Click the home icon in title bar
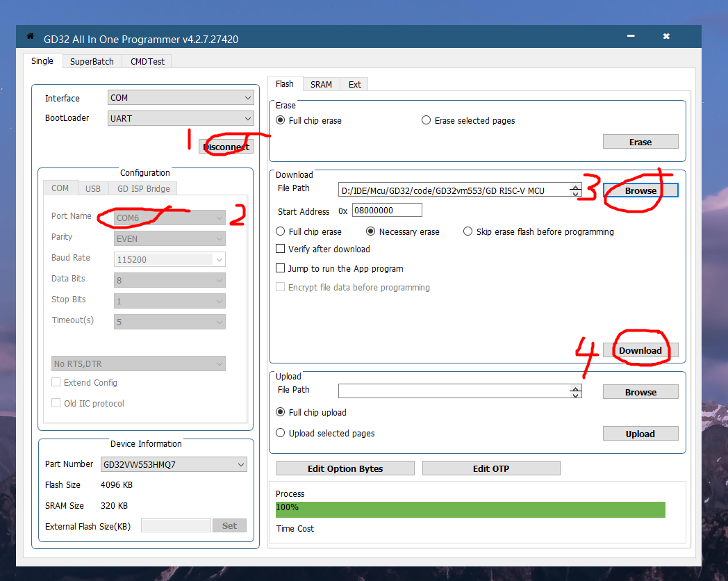The height and width of the screenshot is (581, 728). pos(30,36)
